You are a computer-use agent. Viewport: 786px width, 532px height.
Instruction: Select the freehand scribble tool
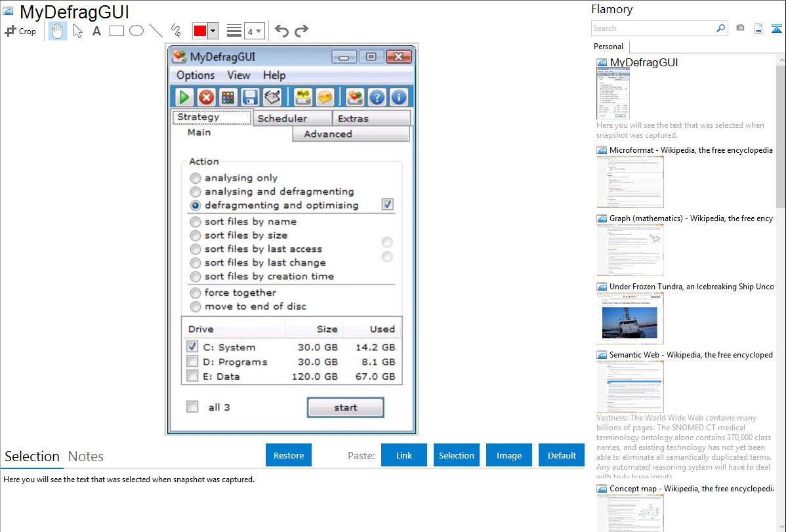pos(176,31)
